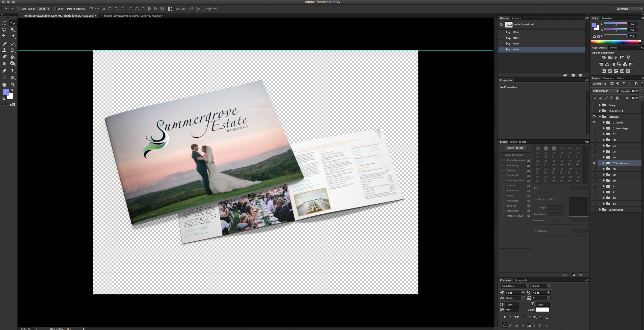Select the Hand tool

[x=4, y=85]
